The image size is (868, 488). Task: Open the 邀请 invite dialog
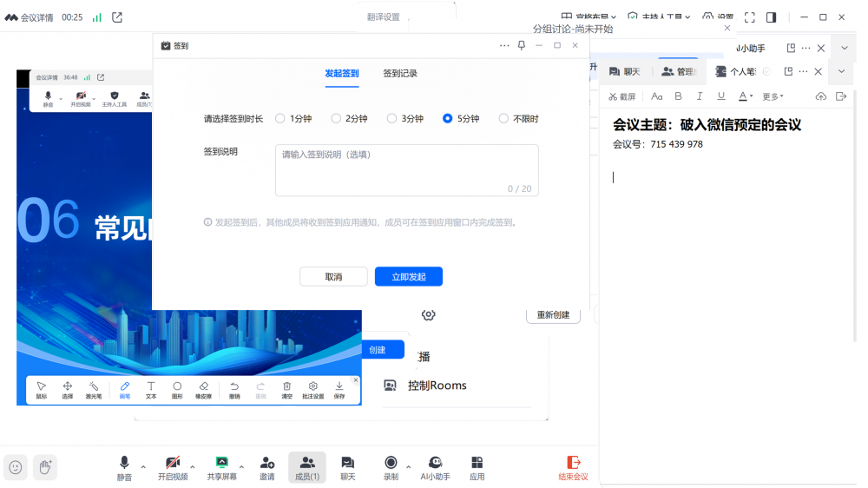(x=267, y=468)
